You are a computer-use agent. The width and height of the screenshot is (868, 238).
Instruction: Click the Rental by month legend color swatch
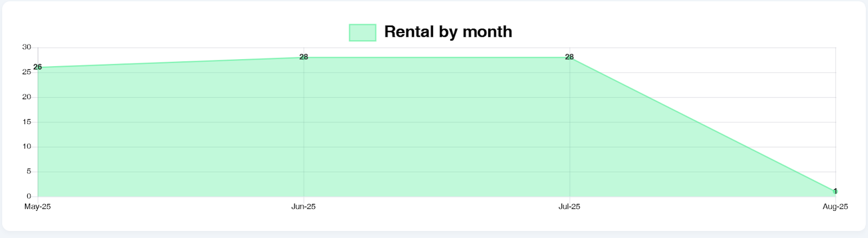point(362,33)
